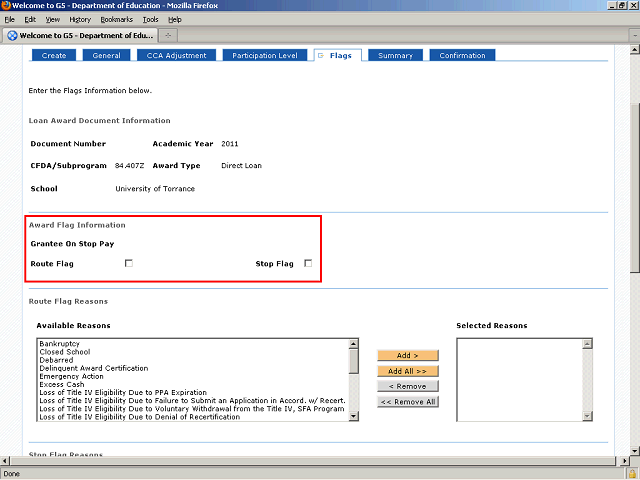The image size is (640, 480).
Task: Check the Stop Flag checkbox
Action: [x=308, y=263]
